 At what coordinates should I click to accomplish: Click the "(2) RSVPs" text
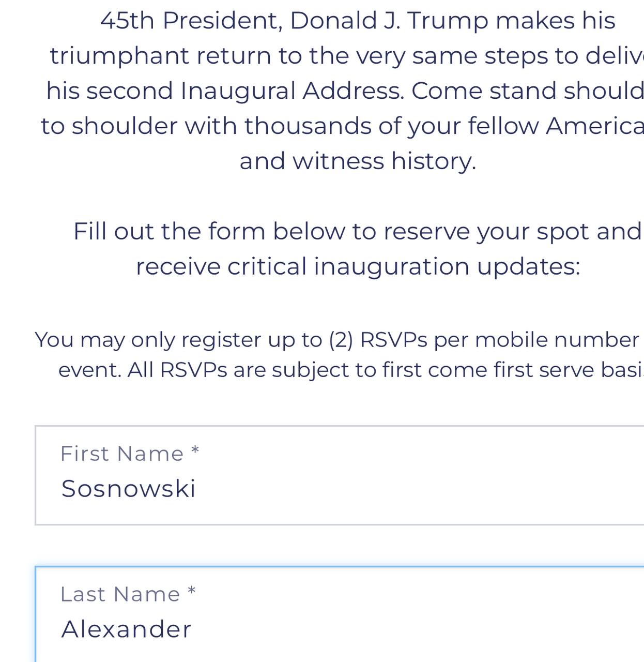(378, 340)
